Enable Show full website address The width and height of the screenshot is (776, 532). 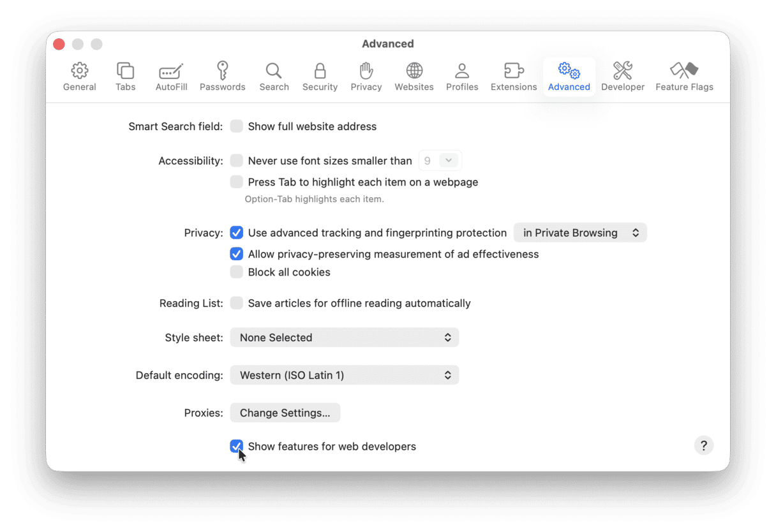pos(237,126)
